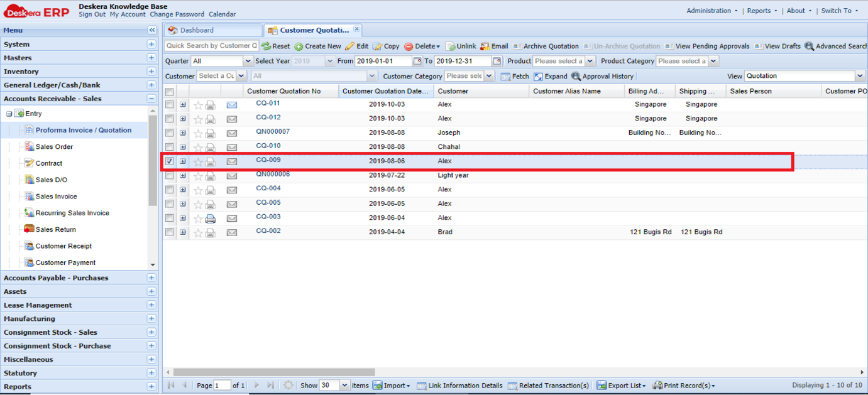Open the Calendar link
The width and height of the screenshot is (868, 395).
pos(222,14)
